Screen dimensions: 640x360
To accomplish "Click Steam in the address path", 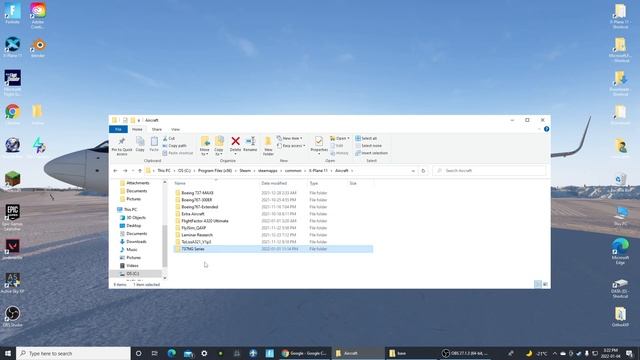I will pyautogui.click(x=245, y=171).
